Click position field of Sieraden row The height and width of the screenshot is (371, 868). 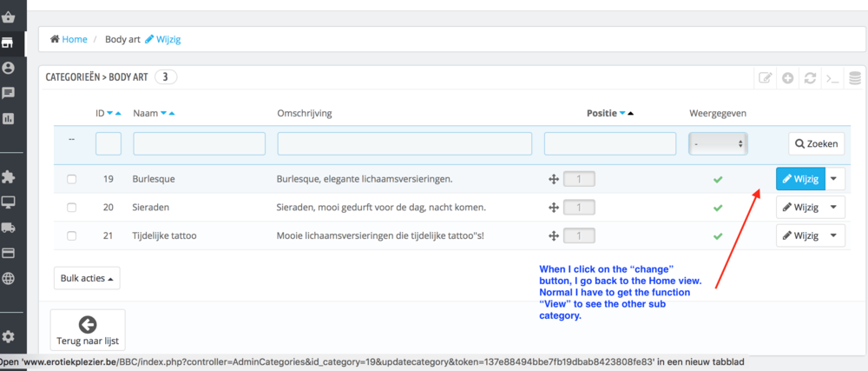coord(579,208)
